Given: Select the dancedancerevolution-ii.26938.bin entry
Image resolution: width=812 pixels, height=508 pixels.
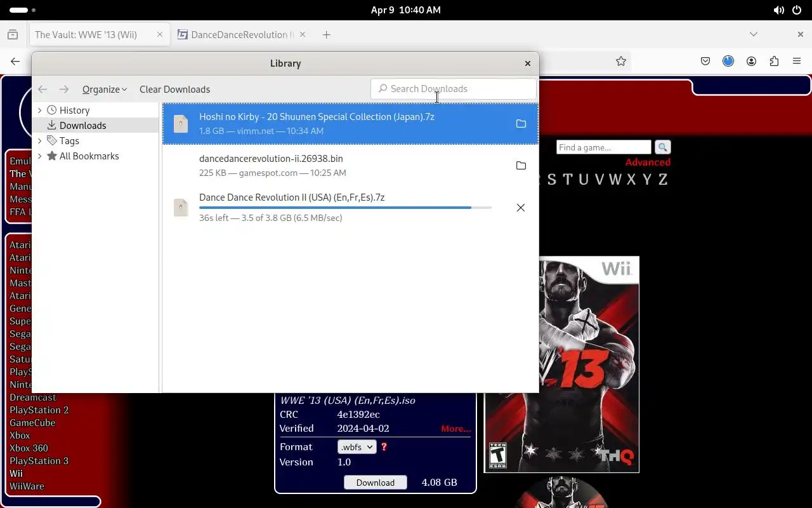Looking at the screenshot, I should pyautogui.click(x=350, y=166).
